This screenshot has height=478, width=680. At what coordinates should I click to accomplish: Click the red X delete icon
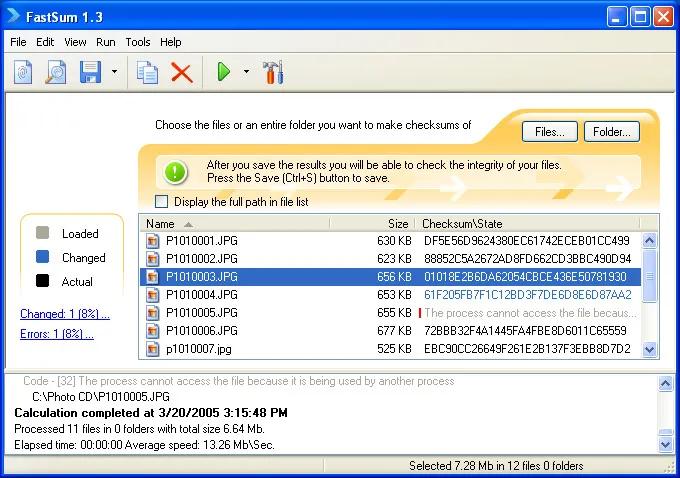pyautogui.click(x=182, y=72)
